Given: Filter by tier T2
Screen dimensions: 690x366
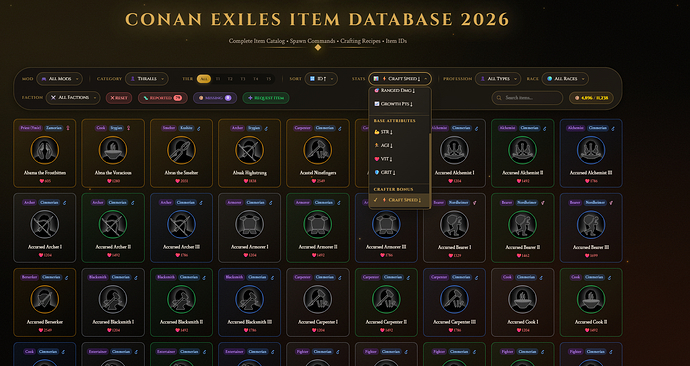Looking at the screenshot, I should point(230,79).
